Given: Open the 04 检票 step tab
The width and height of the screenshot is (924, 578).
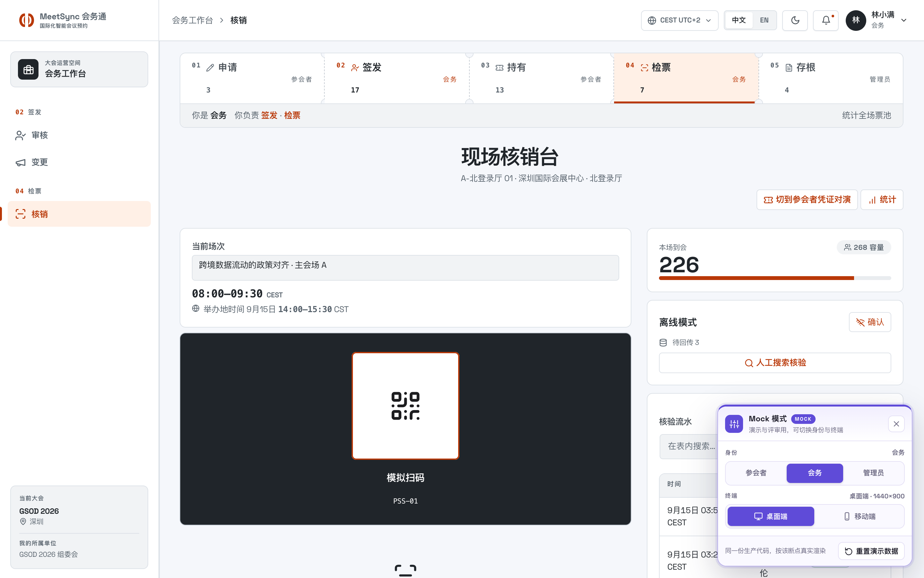Looking at the screenshot, I should click(x=686, y=78).
